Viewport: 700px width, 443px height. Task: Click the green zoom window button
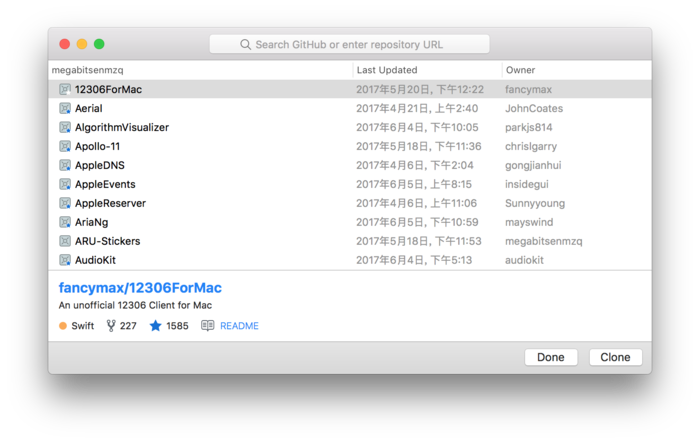99,44
